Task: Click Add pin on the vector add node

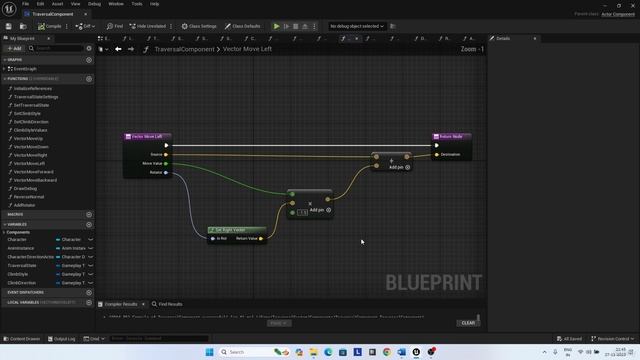Action: 399,167
